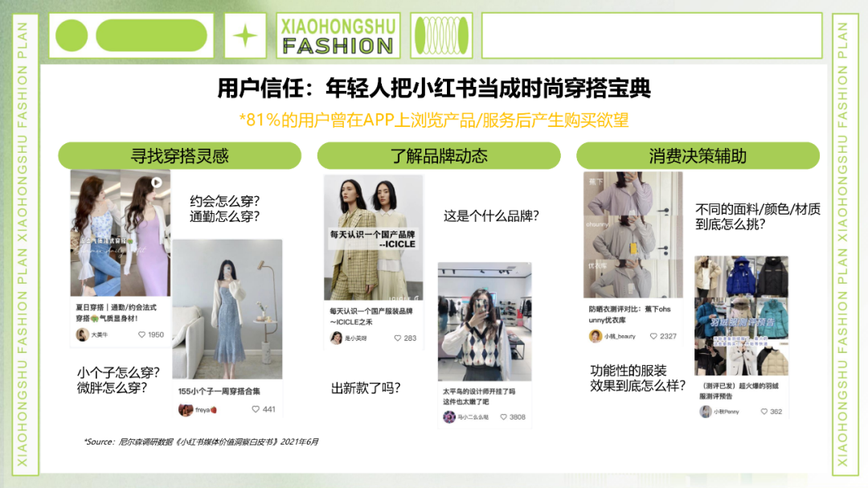Click the heart icon showing 1950 likes
Image resolution: width=868 pixels, height=488 pixels.
141,334
